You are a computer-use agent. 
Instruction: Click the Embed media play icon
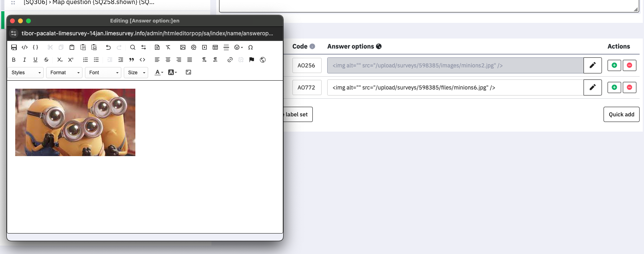[x=205, y=47]
